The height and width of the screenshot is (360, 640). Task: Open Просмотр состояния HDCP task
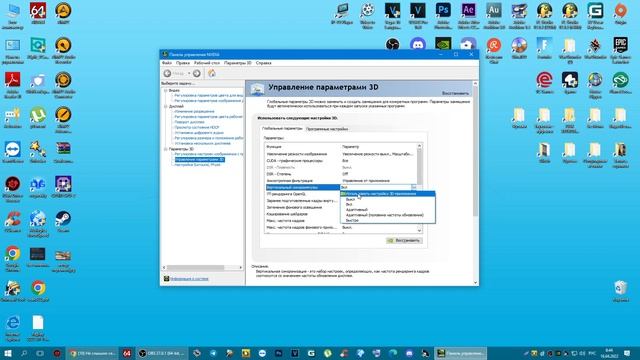click(x=197, y=127)
